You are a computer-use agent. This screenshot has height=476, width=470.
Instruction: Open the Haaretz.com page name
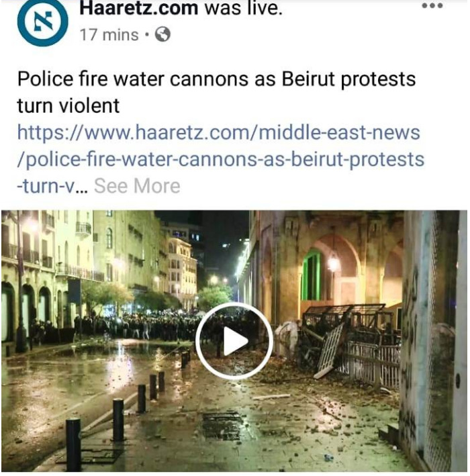point(138,8)
